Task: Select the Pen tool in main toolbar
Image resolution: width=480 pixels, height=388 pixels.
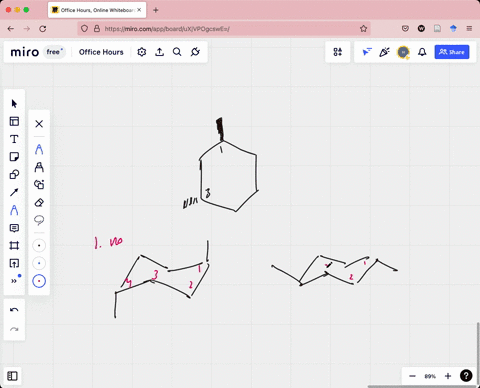Action: (x=14, y=210)
